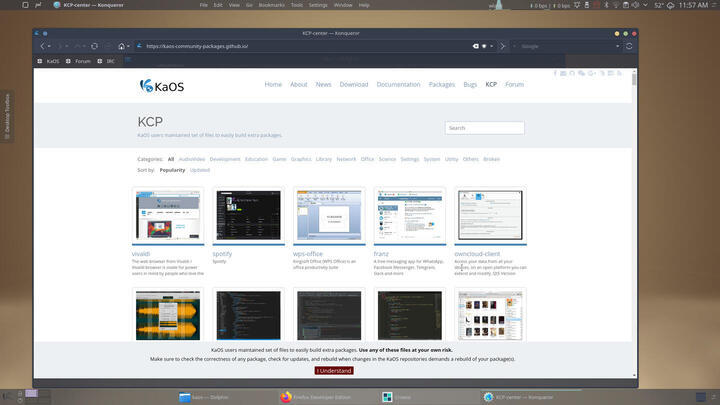This screenshot has width=720, height=405.
Task: Open the Home page icon in toolbar
Action: pyautogui.click(x=121, y=46)
